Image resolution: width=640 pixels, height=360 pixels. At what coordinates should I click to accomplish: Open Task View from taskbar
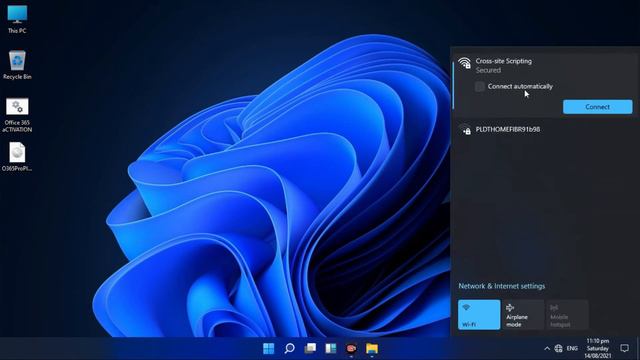(x=310, y=349)
